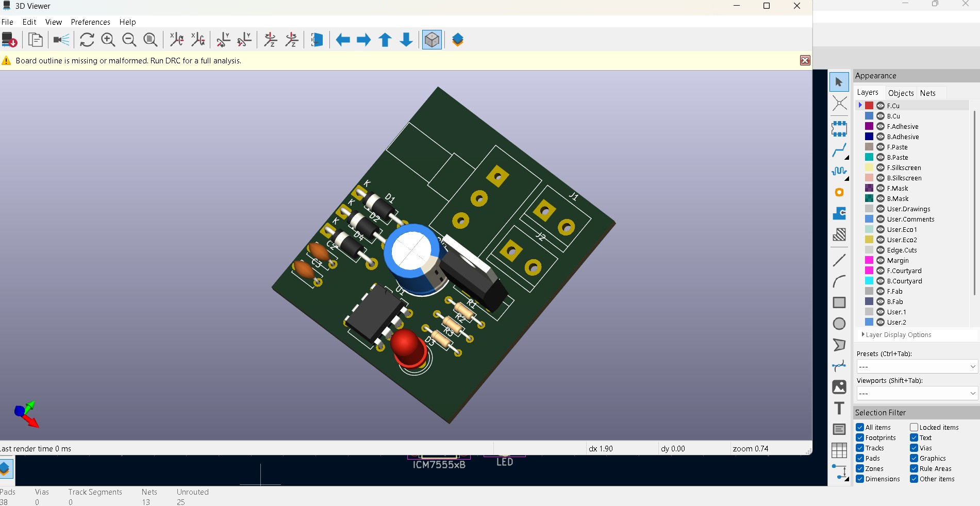Switch to the Objects tab in Appearance panel
Image resolution: width=980 pixels, height=506 pixels.
click(x=901, y=93)
